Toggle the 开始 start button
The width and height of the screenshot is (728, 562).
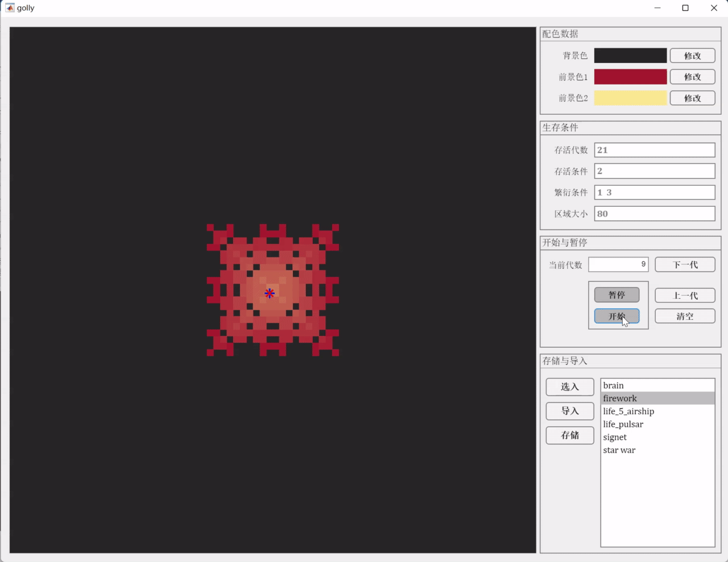(x=617, y=316)
